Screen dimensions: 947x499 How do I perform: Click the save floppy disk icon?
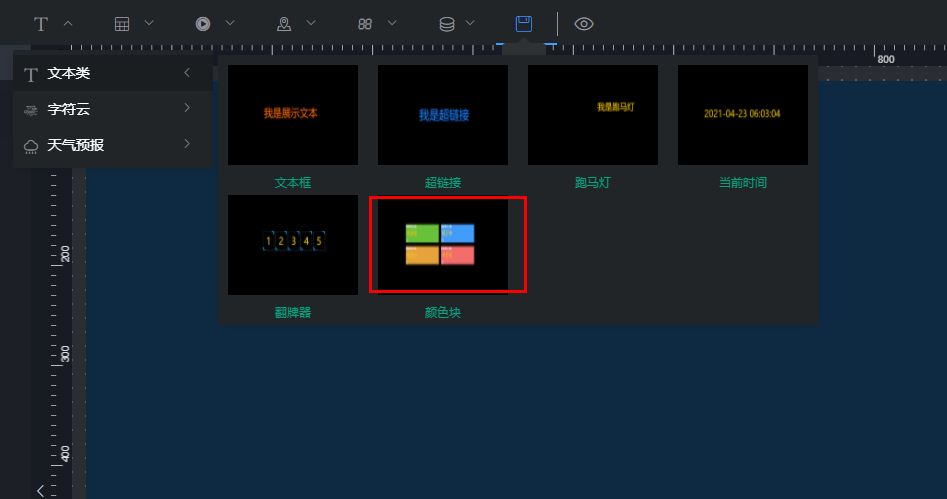524,24
